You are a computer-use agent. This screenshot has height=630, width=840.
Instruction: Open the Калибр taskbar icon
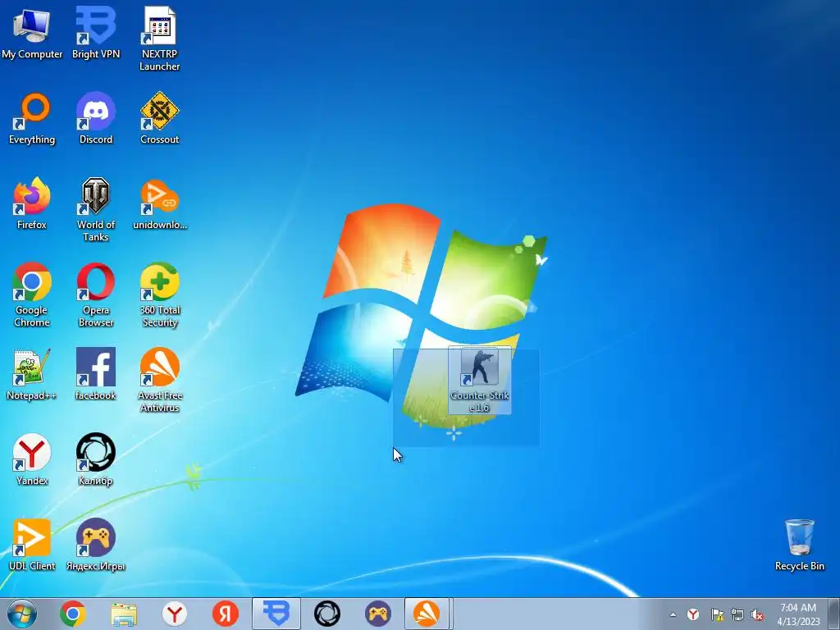[x=326, y=614]
